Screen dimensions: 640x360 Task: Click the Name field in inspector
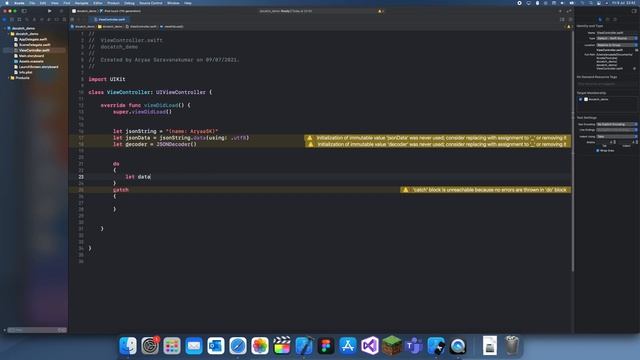click(x=617, y=33)
